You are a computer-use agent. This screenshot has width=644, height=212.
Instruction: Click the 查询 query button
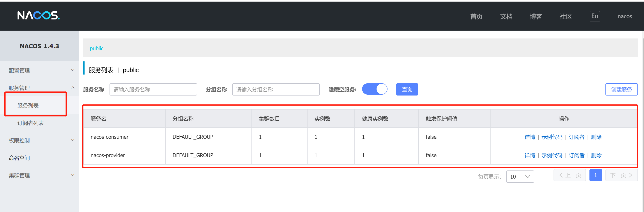pos(407,89)
